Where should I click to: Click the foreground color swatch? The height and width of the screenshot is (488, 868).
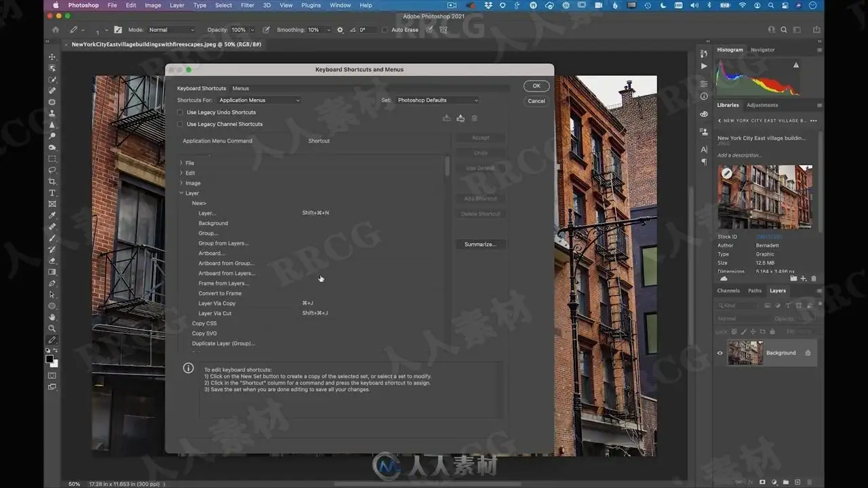point(50,359)
